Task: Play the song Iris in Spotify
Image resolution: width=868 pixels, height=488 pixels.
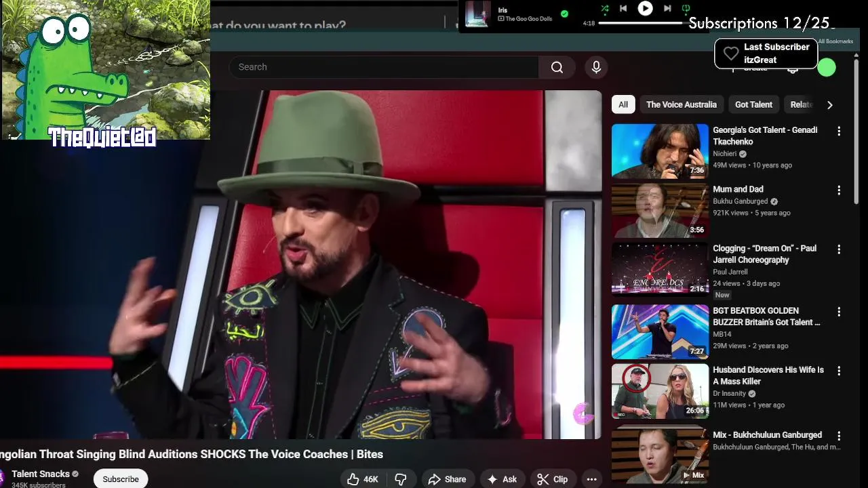Action: coord(645,8)
